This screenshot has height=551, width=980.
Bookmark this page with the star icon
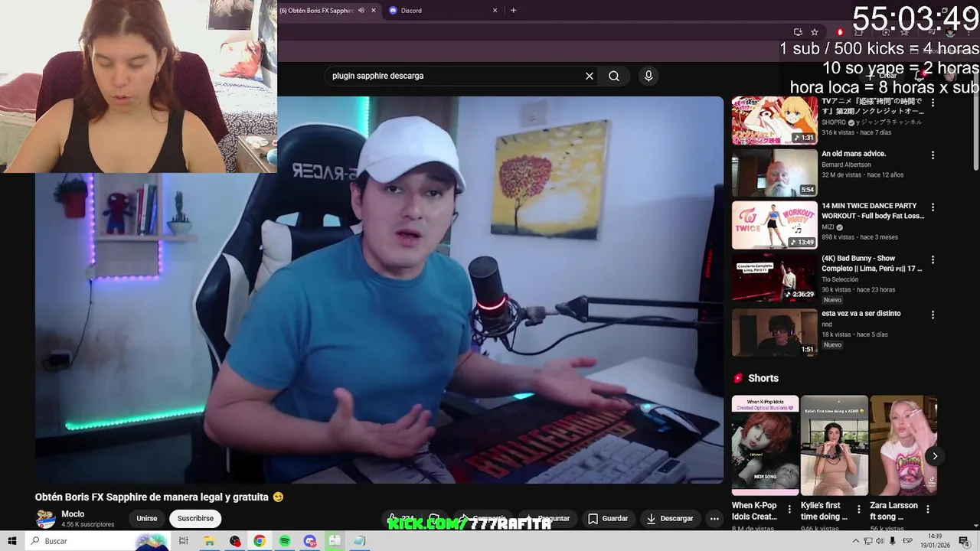pos(815,31)
